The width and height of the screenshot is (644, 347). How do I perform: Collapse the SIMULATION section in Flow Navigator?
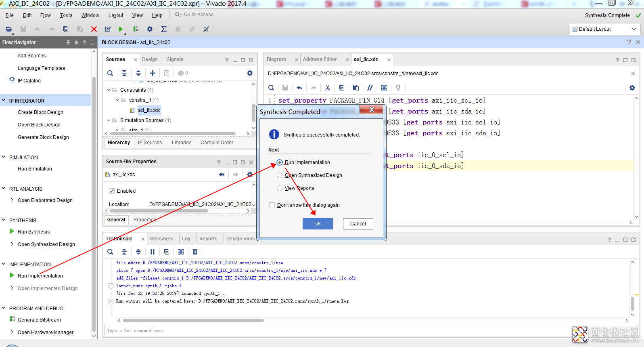coord(4,157)
